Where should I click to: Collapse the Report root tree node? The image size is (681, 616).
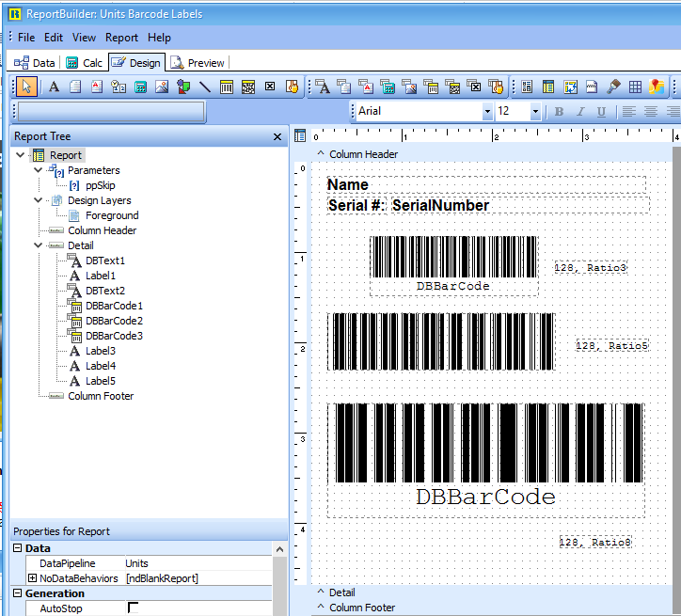tap(20, 155)
